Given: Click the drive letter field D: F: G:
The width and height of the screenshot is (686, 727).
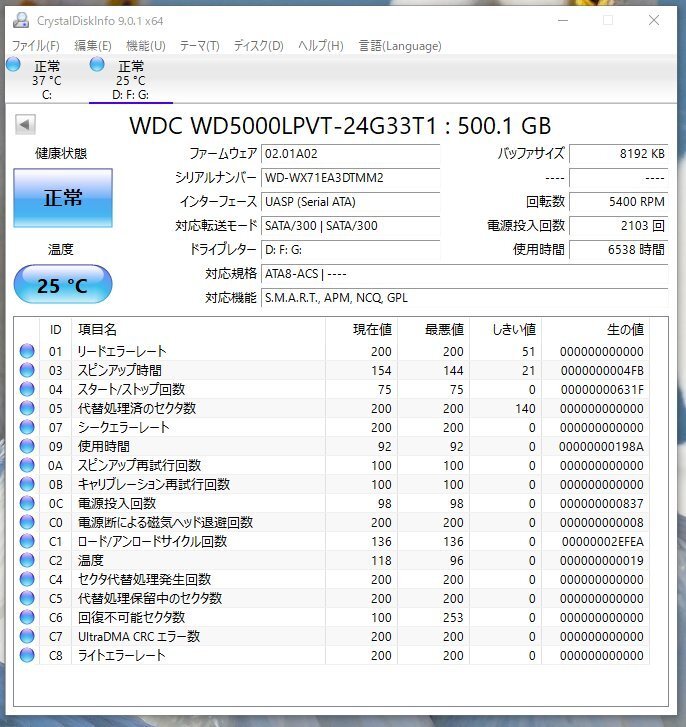Looking at the screenshot, I should [350, 250].
